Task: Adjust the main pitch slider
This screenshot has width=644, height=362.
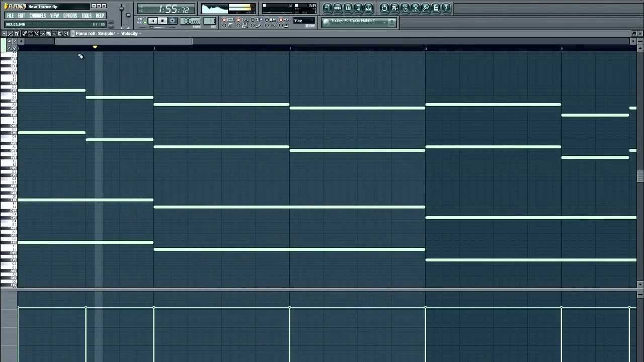Action: click(x=128, y=15)
